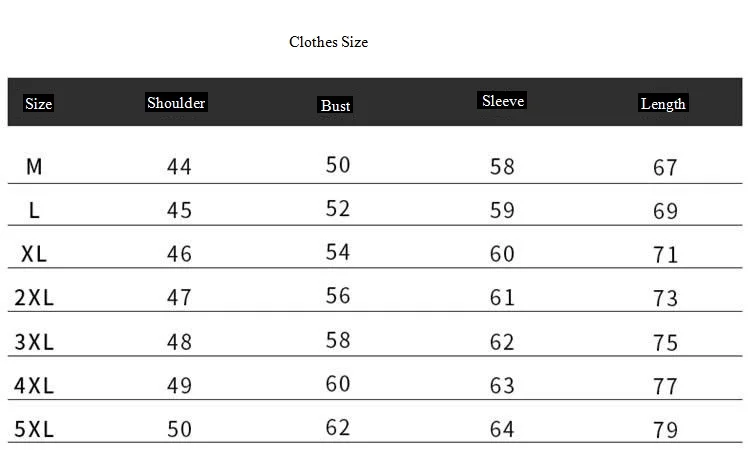Click the 3XL size row label

tap(34, 342)
